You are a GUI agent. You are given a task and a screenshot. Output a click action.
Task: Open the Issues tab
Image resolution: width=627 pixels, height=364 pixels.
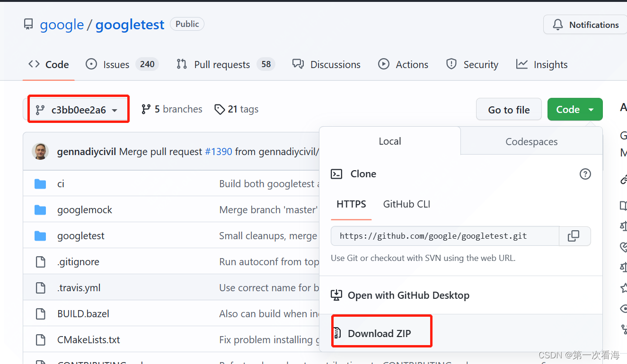point(122,64)
